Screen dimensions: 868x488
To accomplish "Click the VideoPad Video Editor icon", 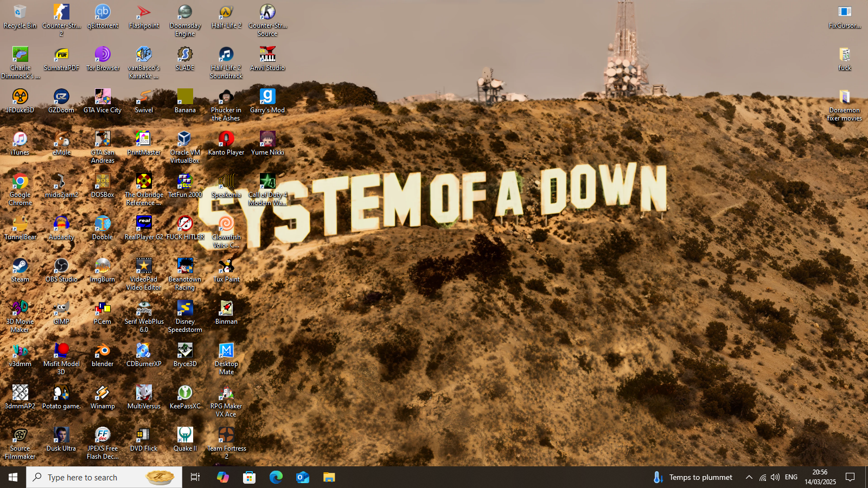I will 144,274.
